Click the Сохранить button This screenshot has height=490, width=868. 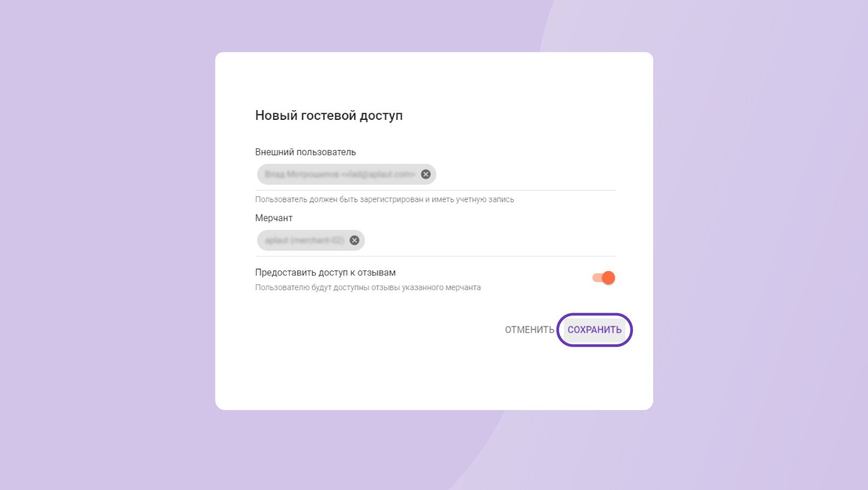click(594, 330)
